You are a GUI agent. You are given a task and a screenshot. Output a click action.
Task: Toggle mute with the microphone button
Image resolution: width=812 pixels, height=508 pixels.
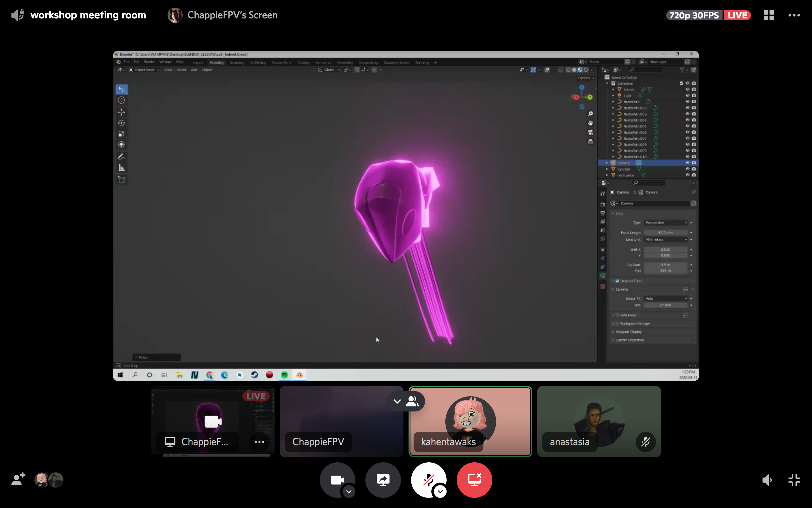point(429,480)
